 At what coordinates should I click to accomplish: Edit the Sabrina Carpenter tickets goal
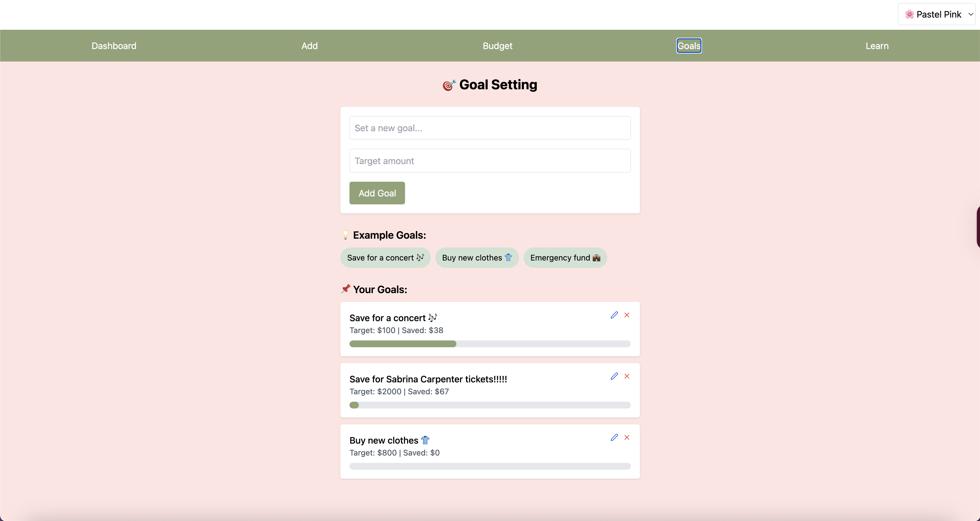614,376
